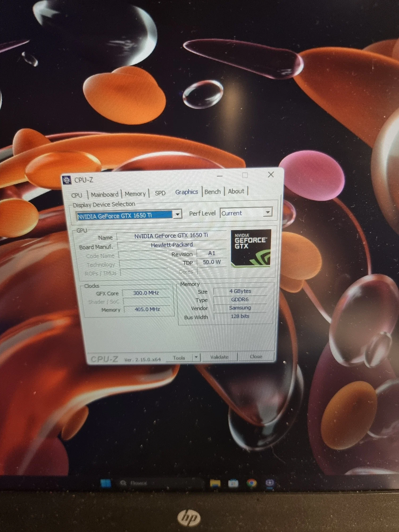The image size is (399, 532).
Task: Expand the display device dropdown arrow
Action: point(177,214)
